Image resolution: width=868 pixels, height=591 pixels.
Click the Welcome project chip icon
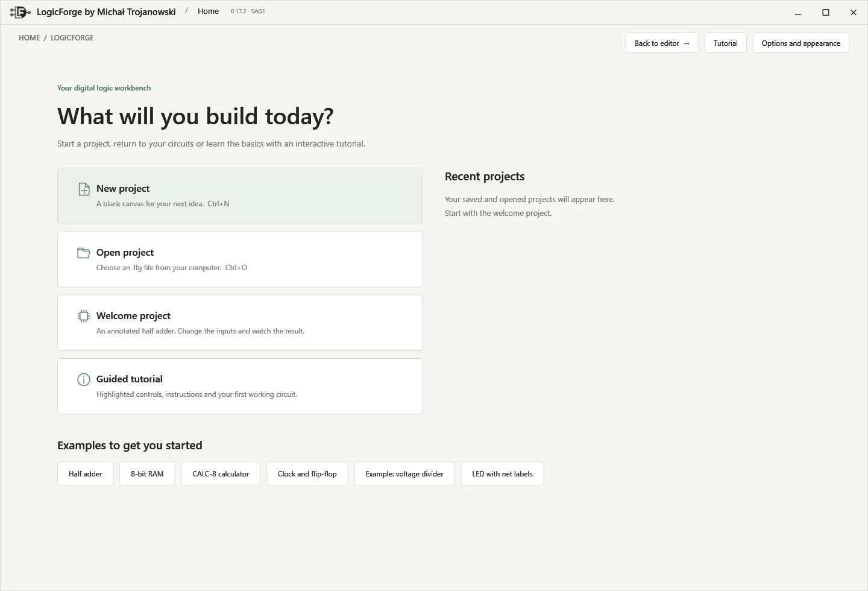pyautogui.click(x=84, y=316)
